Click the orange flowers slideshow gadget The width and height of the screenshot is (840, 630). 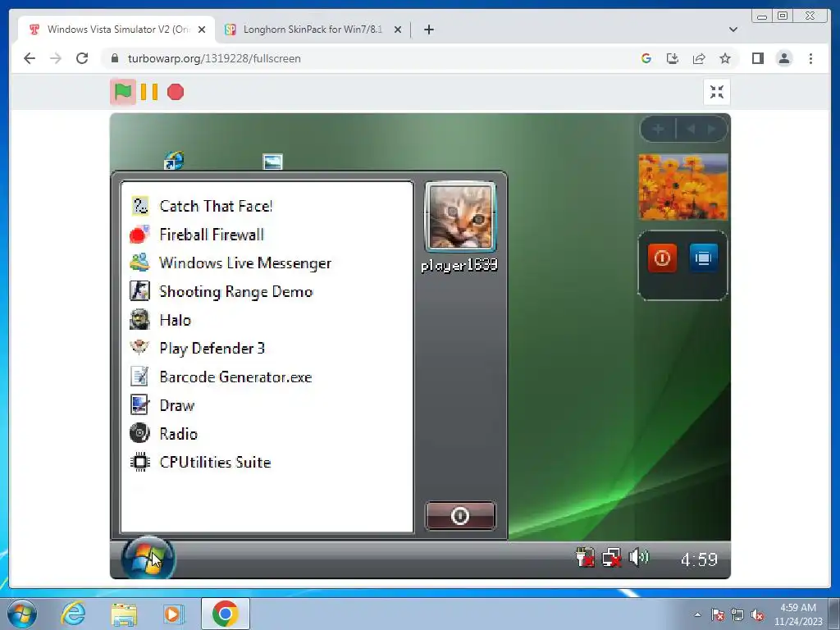(x=683, y=187)
